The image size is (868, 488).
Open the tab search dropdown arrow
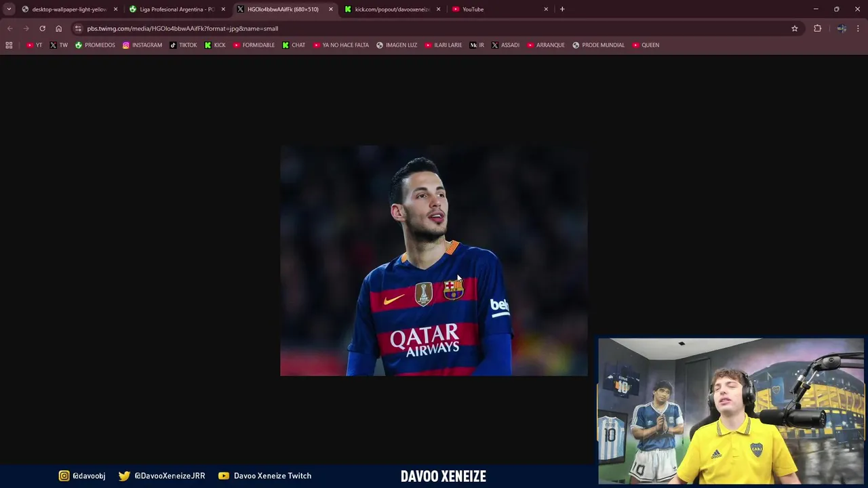pyautogui.click(x=9, y=9)
